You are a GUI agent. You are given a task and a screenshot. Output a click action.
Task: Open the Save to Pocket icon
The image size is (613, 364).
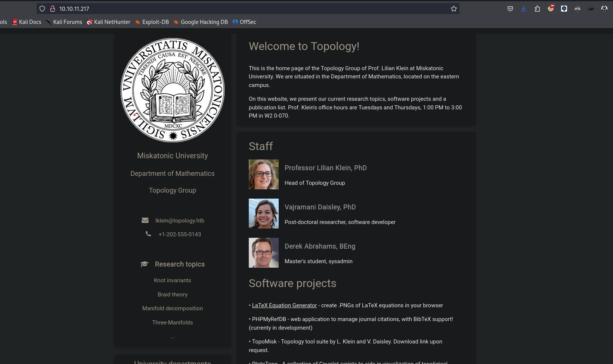point(510,9)
